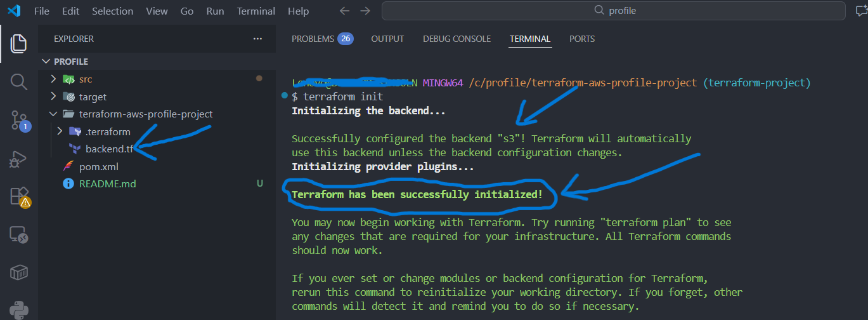Open the Terminal menu
The height and width of the screenshot is (320, 868).
(256, 11)
